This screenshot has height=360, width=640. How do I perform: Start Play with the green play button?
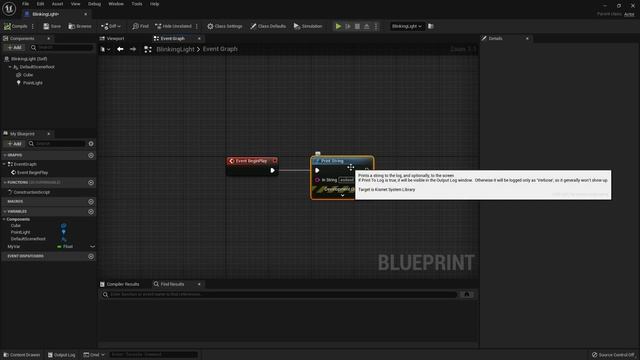[338, 26]
